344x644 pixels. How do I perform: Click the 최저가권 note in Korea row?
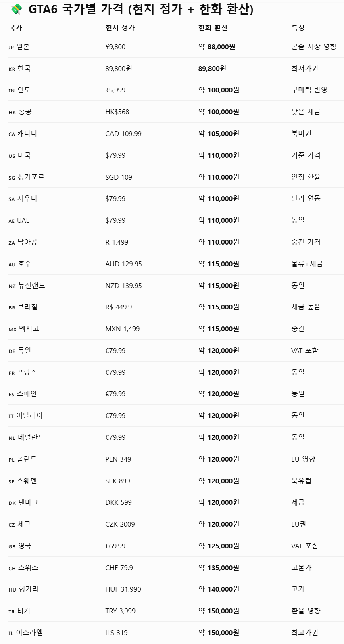[x=304, y=69]
